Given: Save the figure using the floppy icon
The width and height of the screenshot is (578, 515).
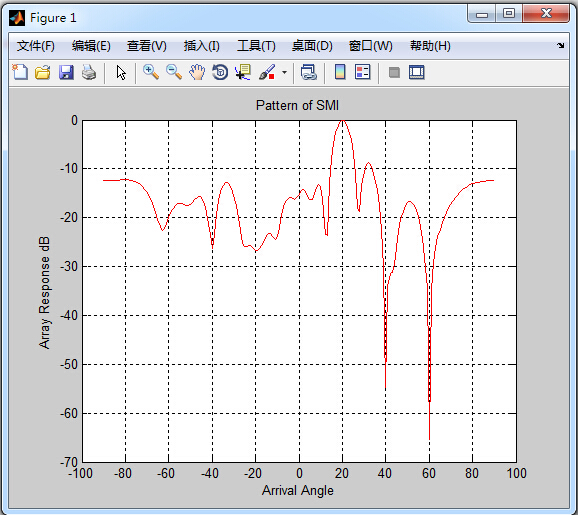Looking at the screenshot, I should pos(66,72).
